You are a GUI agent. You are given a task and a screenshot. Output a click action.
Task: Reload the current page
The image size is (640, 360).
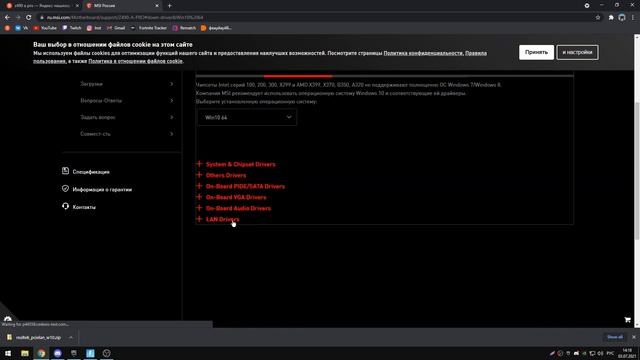tap(29, 18)
